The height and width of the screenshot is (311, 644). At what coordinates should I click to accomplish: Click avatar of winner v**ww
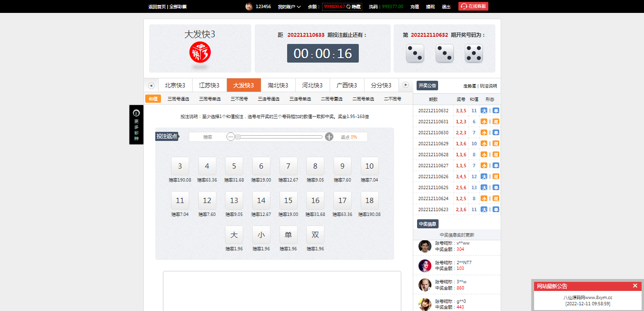[425, 246]
